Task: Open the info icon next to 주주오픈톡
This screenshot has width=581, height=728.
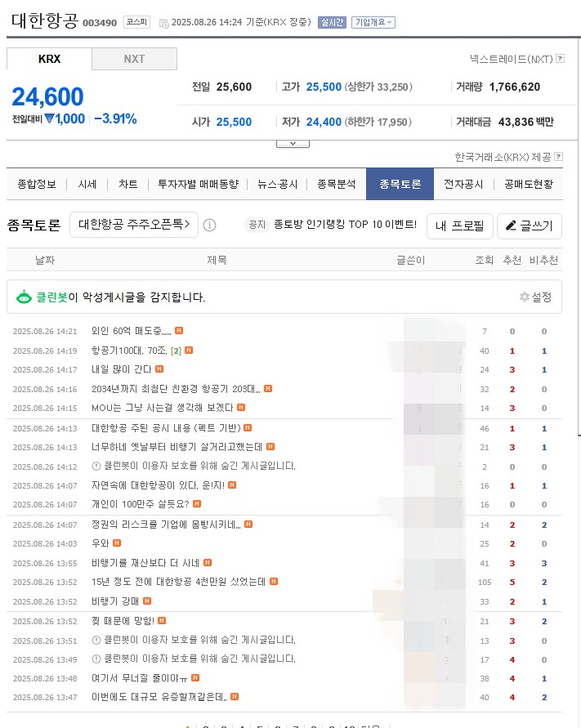Action: (209, 226)
